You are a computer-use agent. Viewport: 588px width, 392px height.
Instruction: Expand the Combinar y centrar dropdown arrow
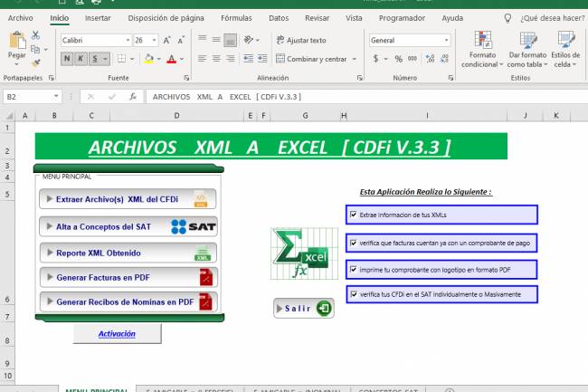(x=355, y=59)
